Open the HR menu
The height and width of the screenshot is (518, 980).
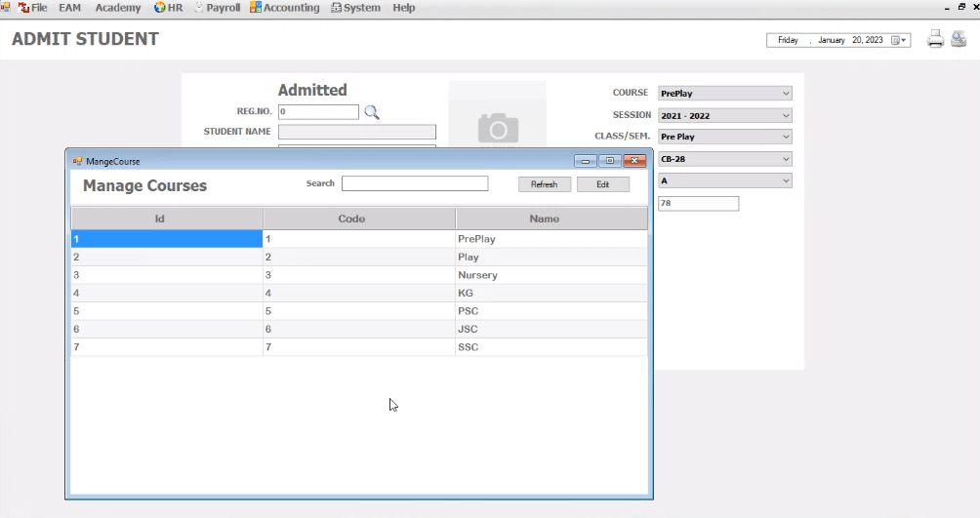(x=168, y=8)
